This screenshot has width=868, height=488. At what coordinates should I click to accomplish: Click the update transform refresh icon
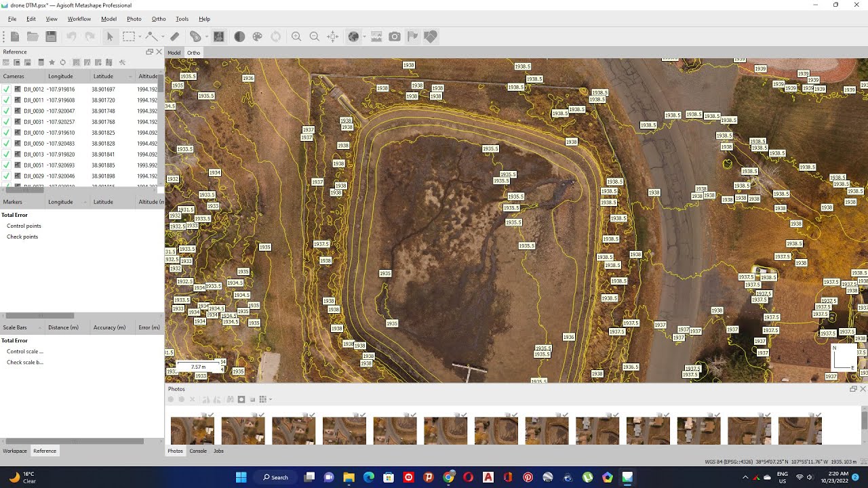[x=63, y=62]
